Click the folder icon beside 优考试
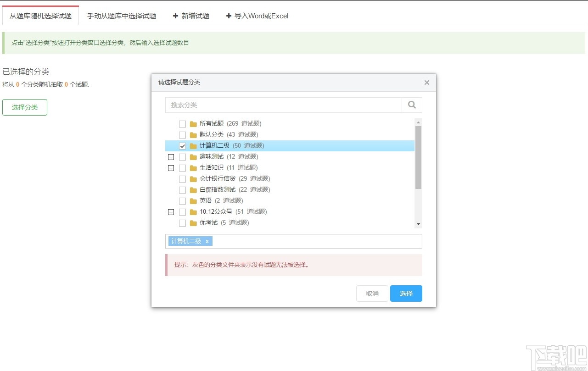This screenshot has height=371, width=588. pyautogui.click(x=193, y=222)
